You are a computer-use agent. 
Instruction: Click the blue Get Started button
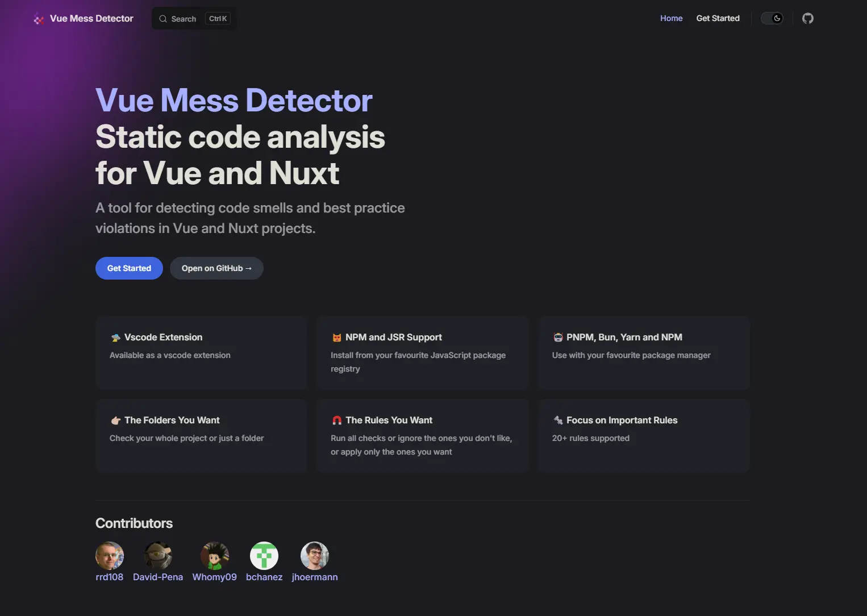point(129,268)
